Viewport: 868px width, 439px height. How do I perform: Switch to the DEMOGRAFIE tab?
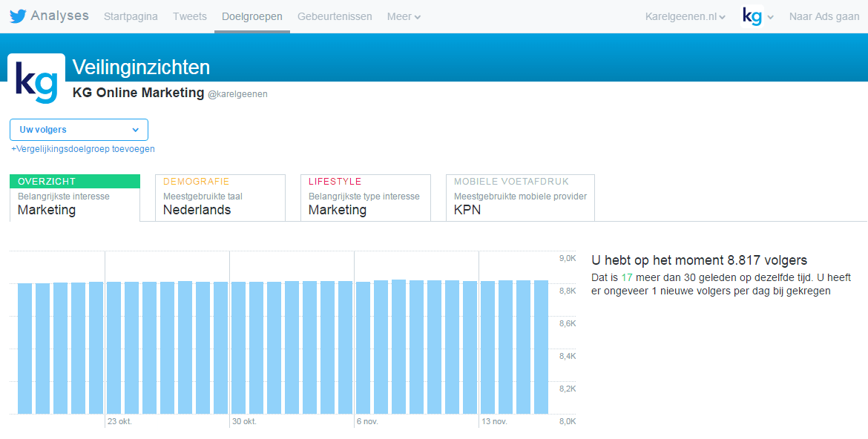[x=220, y=197]
